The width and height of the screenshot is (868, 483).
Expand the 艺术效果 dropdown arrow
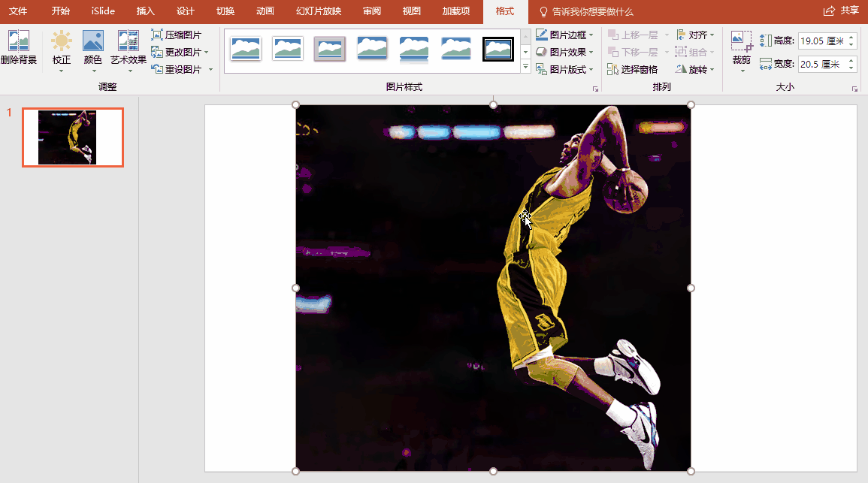click(130, 71)
